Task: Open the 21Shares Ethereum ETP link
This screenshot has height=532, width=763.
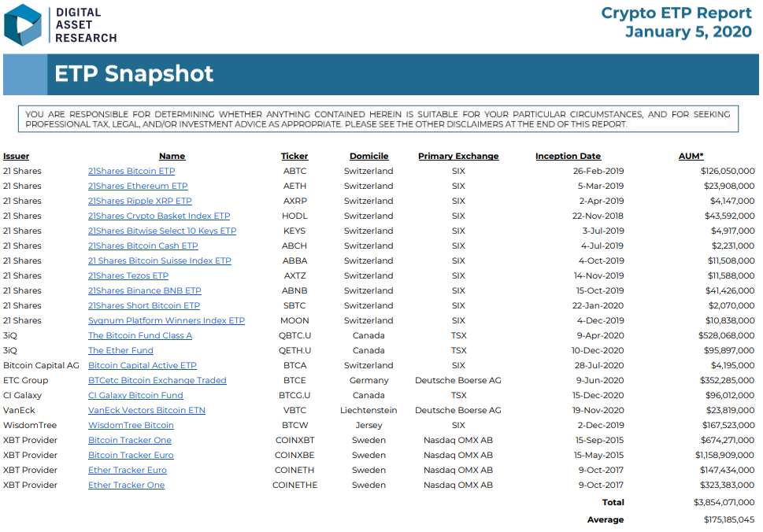Action: 138,187
